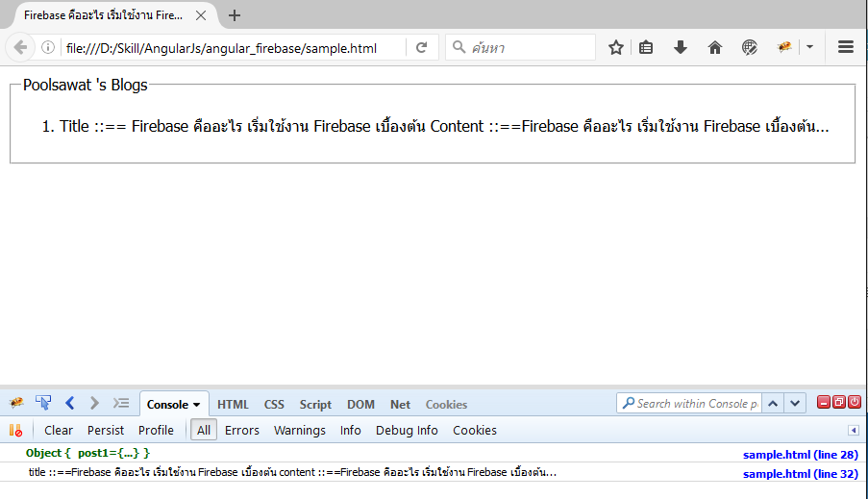Switch to the Cookies panel tab
The width and height of the screenshot is (868, 499).
click(446, 404)
